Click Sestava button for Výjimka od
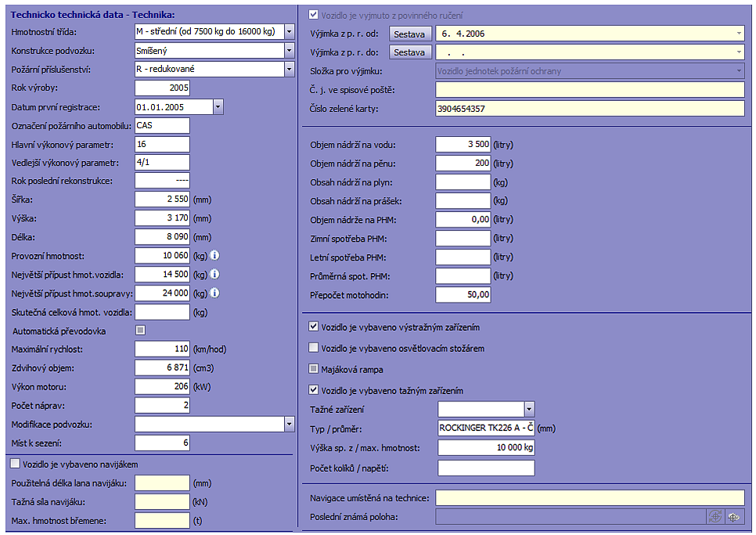 click(411, 34)
